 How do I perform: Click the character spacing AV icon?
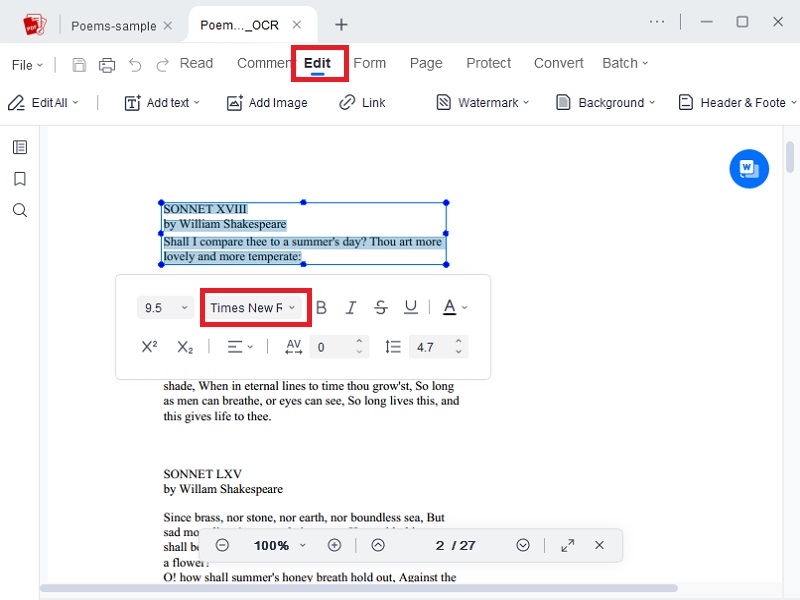pyautogui.click(x=293, y=347)
